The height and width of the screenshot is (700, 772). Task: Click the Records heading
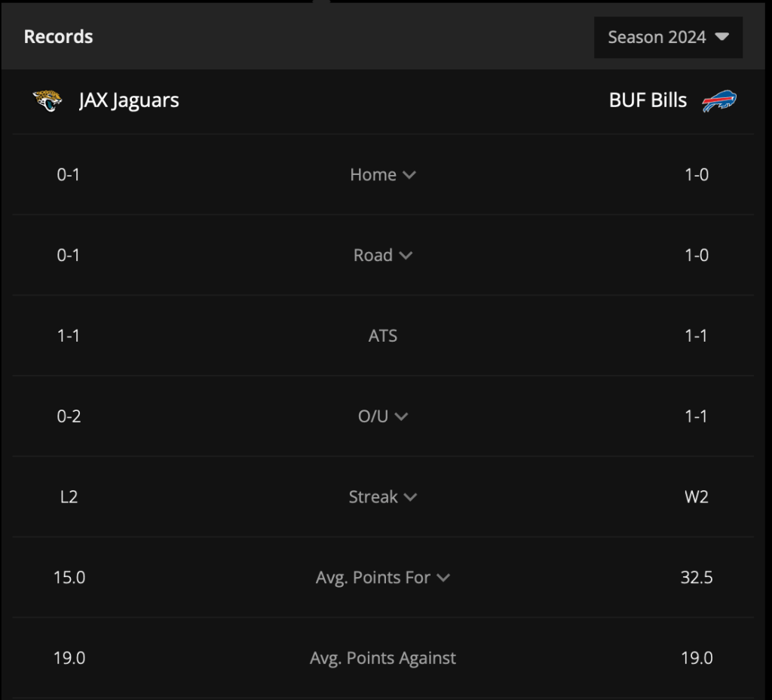click(58, 37)
